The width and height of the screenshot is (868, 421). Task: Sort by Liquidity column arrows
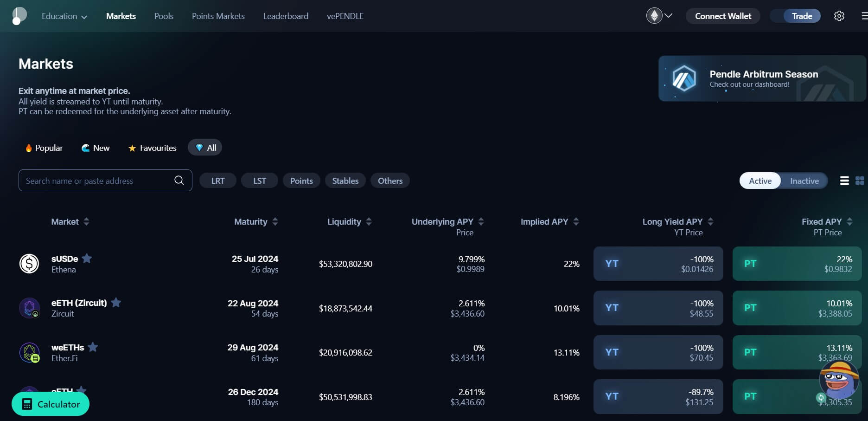point(369,221)
